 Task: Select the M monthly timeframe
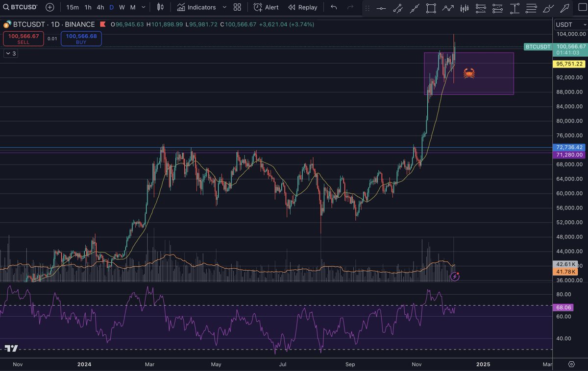click(133, 7)
